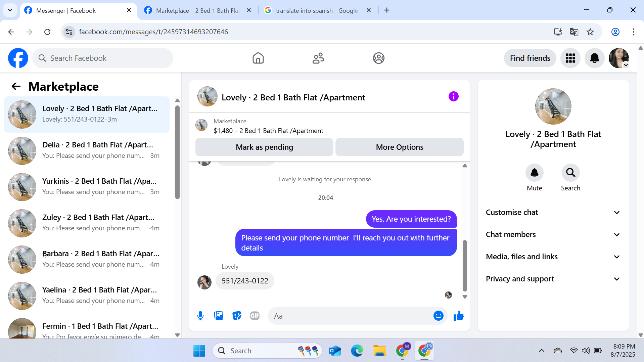Open the Facebook Home icon
Viewport: 644px width, 362px height.
tap(258, 58)
